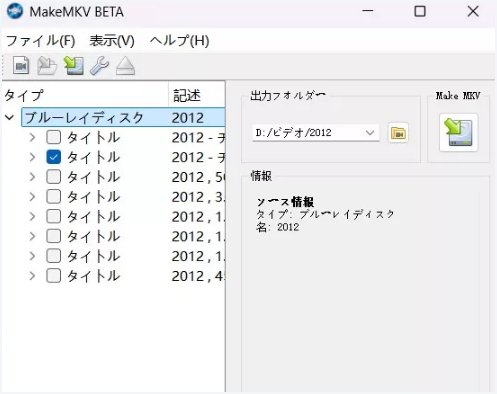The image size is (497, 394).
Task: Check the タイトル box in the 2012 , 3 row
Action: pyautogui.click(x=54, y=197)
